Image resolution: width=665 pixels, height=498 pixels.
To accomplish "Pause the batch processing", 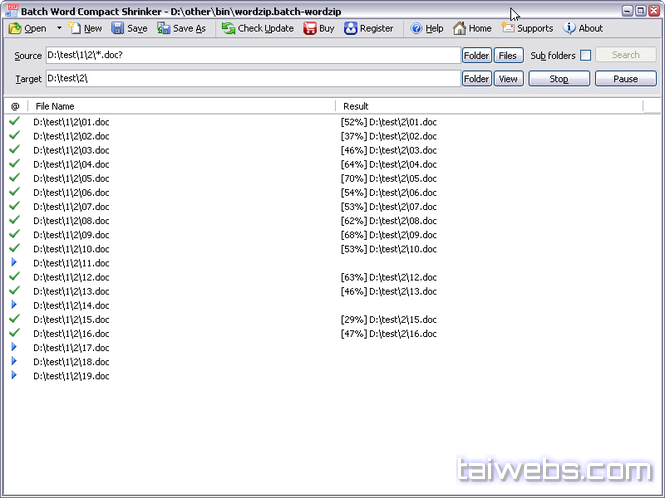I will pos(625,79).
